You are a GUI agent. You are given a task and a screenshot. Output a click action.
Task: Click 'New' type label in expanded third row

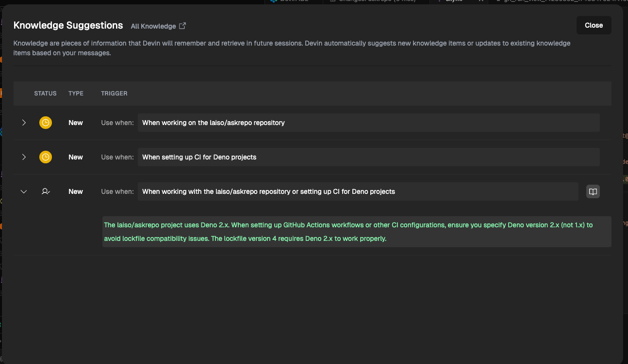click(x=76, y=191)
